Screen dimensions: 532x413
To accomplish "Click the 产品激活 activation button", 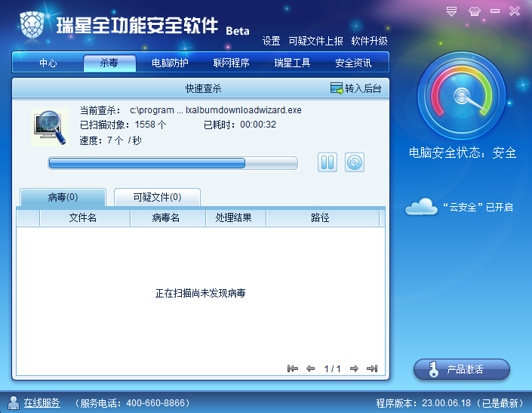I will pos(462,369).
